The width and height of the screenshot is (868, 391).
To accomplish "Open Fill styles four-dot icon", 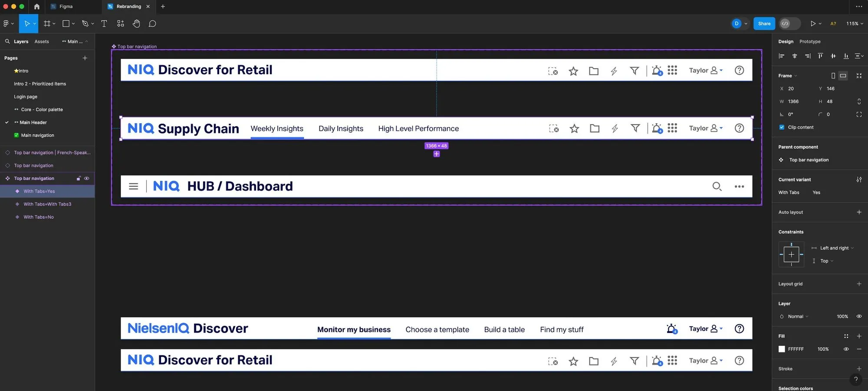I will pyautogui.click(x=846, y=336).
